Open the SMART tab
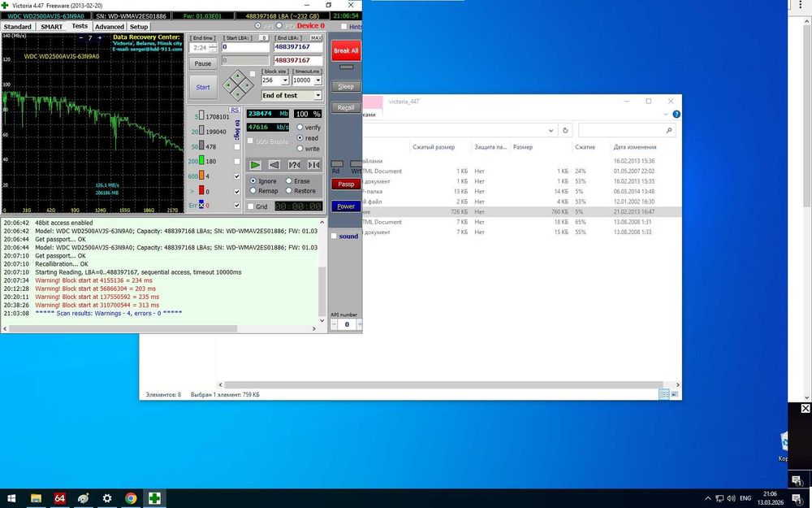The width and height of the screenshot is (812, 508). point(51,27)
